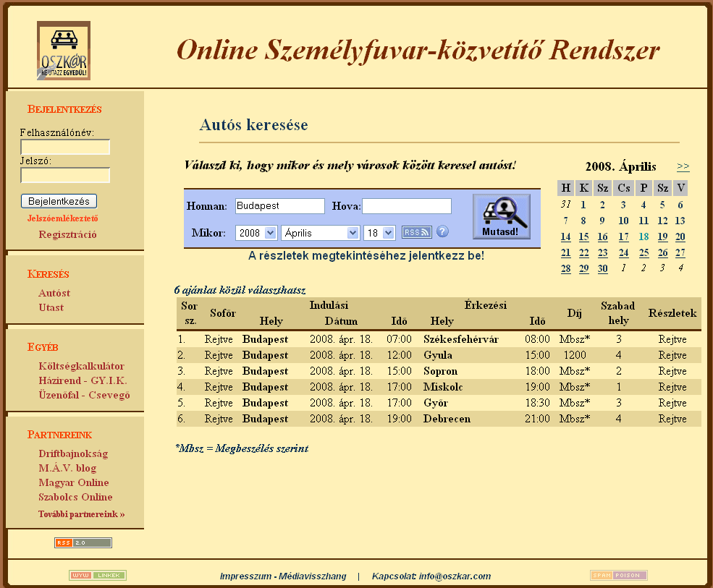Open the Szabolcs Online partner link

[x=75, y=497]
